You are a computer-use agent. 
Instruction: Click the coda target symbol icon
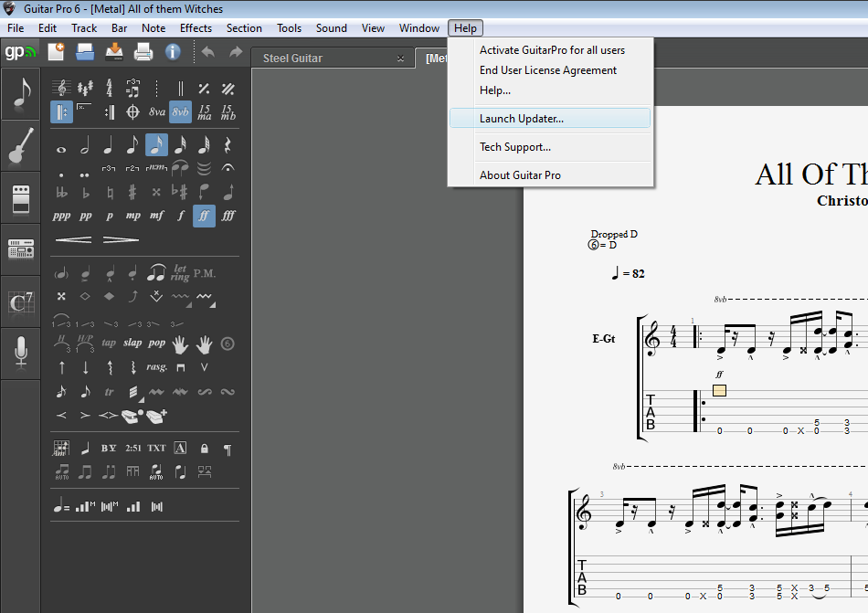[132, 112]
